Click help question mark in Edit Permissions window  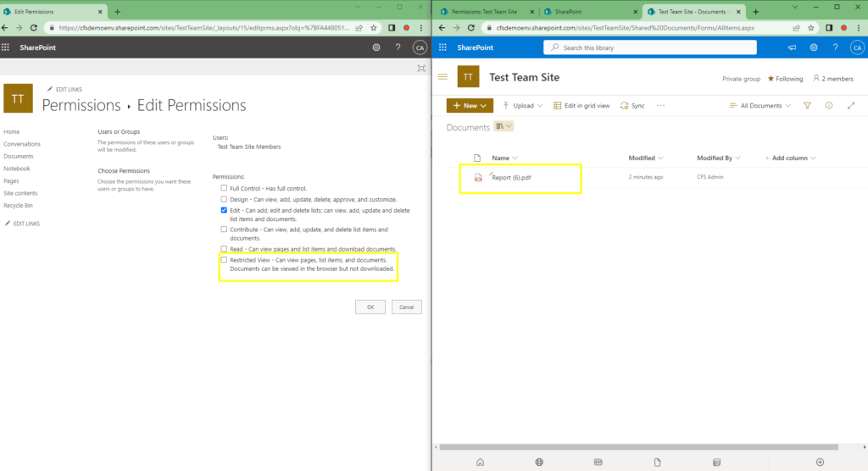click(398, 47)
